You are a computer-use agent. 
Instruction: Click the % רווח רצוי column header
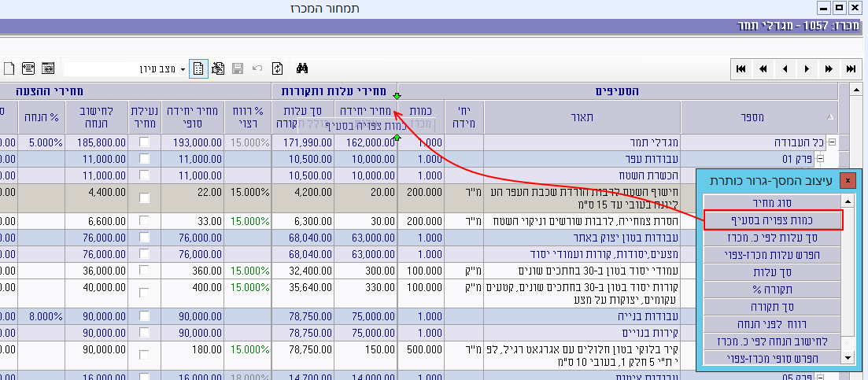pyautogui.click(x=247, y=116)
